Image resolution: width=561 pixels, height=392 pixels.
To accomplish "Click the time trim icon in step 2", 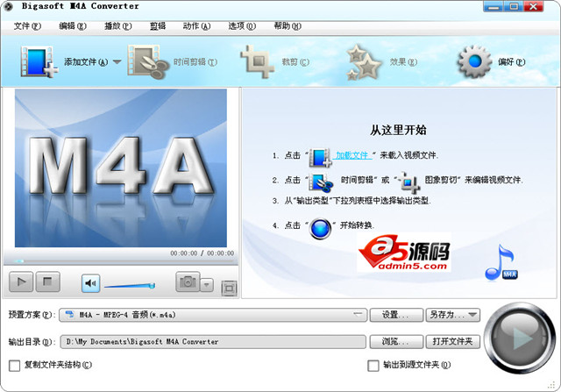I will pyautogui.click(x=322, y=182).
